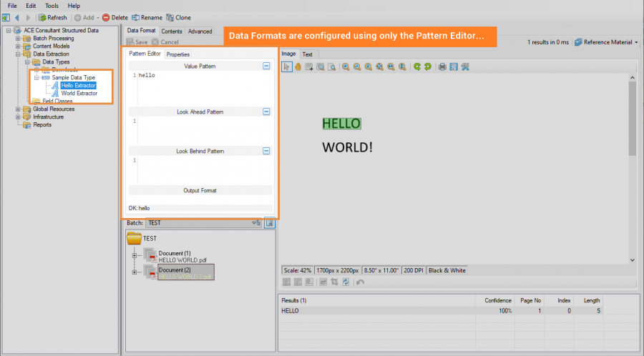Collapse the Value Pattern section
The height and width of the screenshot is (356, 644).
point(266,66)
